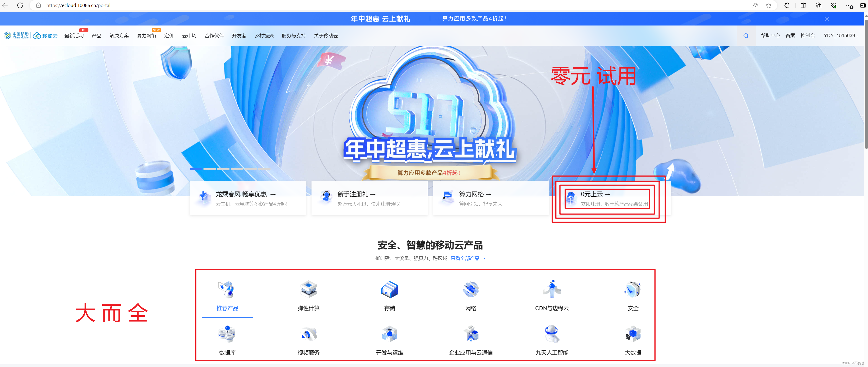
Task: Select the 九天人工智能 category icon
Action: click(x=552, y=334)
